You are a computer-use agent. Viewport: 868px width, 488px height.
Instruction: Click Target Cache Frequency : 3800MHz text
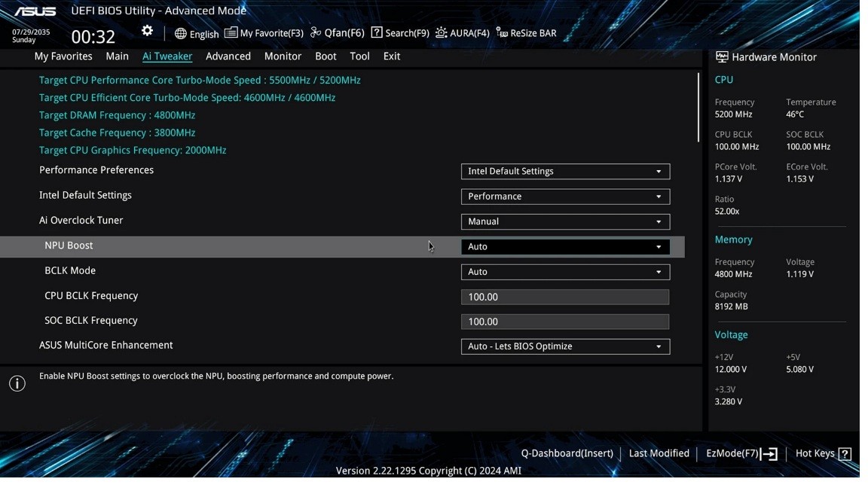coord(117,133)
